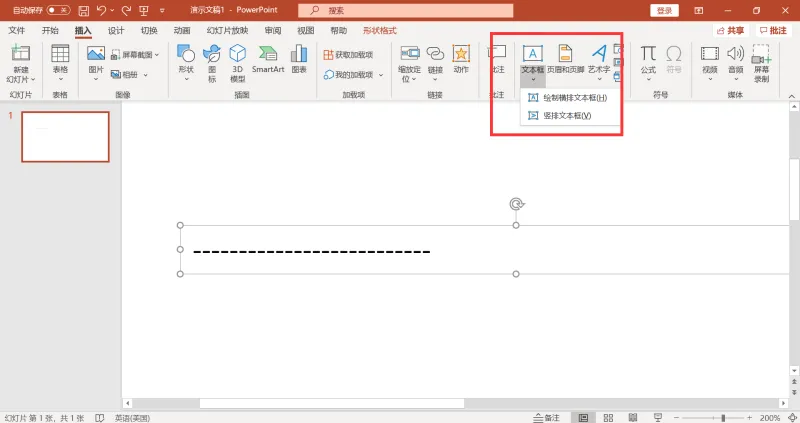Click the 搜索 search box
The width and height of the screenshot is (800, 423).
click(x=406, y=10)
